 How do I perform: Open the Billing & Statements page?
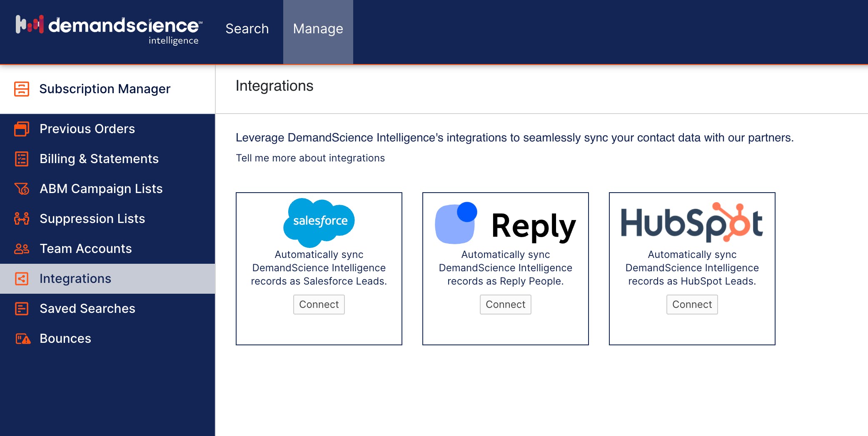[x=99, y=159]
